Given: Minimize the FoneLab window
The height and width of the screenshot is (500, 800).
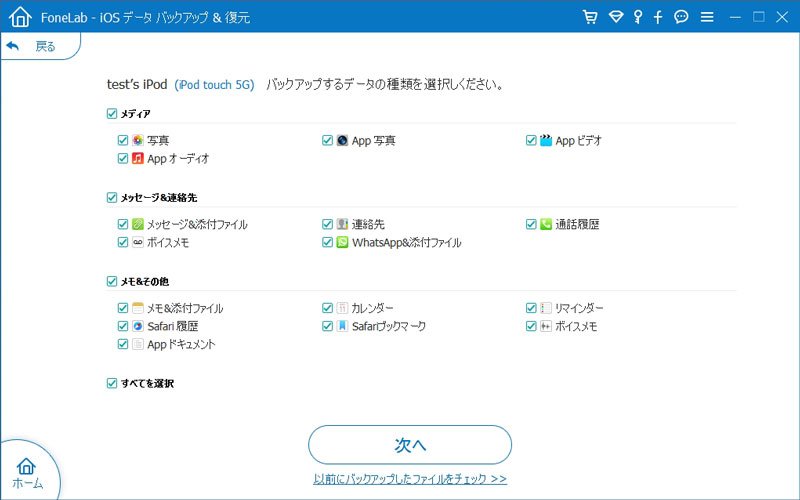Looking at the screenshot, I should click(735, 17).
